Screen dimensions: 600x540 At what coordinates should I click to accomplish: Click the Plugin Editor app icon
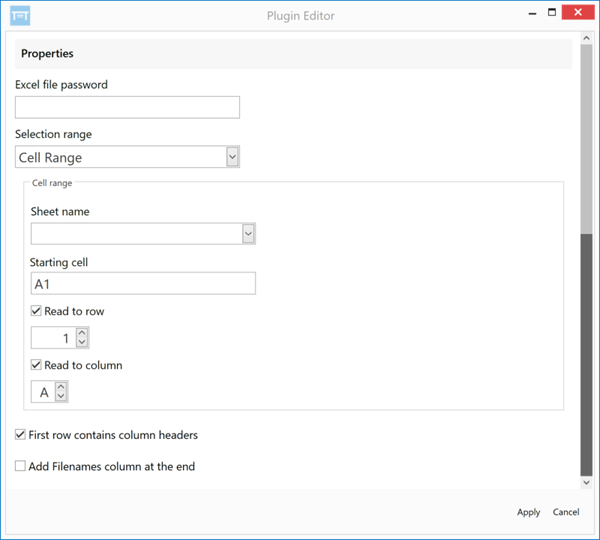click(20, 16)
